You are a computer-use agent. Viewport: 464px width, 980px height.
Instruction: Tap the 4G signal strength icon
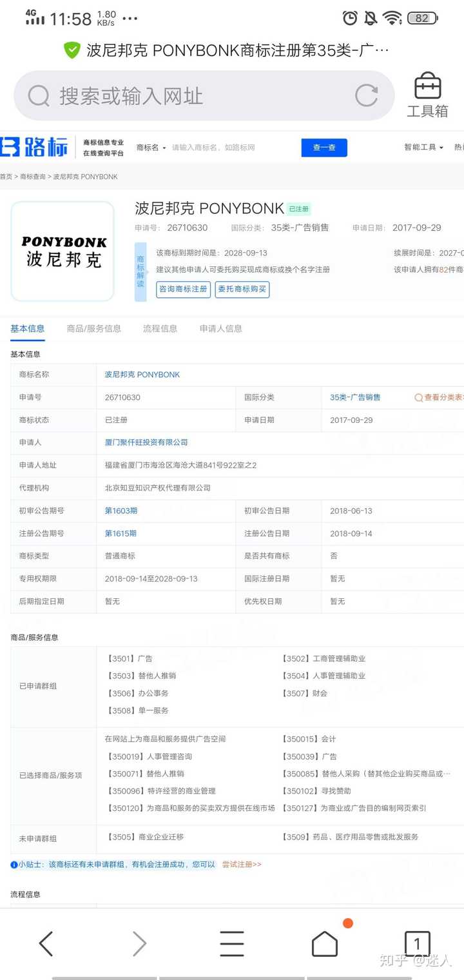coord(35,17)
